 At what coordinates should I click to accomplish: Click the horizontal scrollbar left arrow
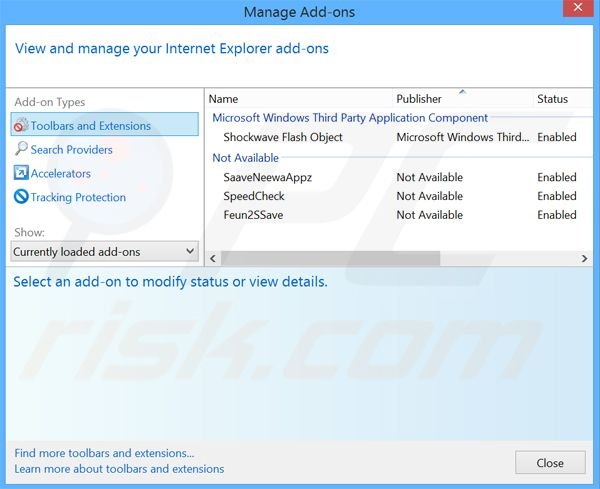pos(214,258)
